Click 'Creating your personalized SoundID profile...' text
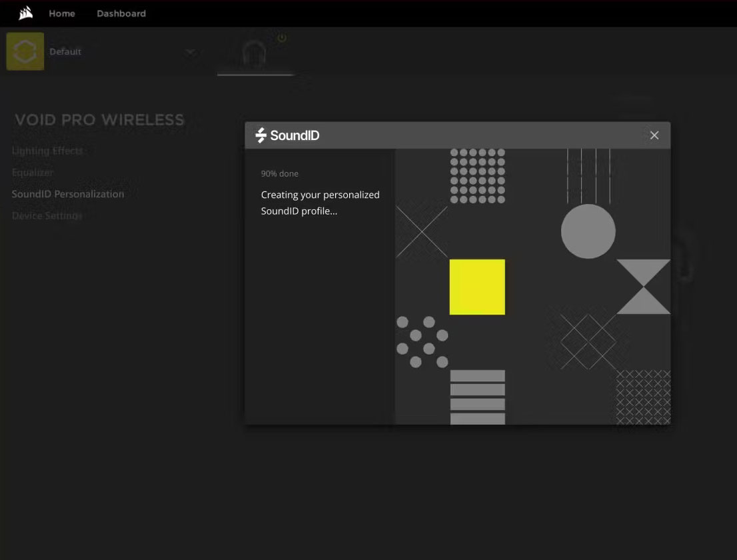Image resolution: width=737 pixels, height=560 pixels. pos(320,203)
